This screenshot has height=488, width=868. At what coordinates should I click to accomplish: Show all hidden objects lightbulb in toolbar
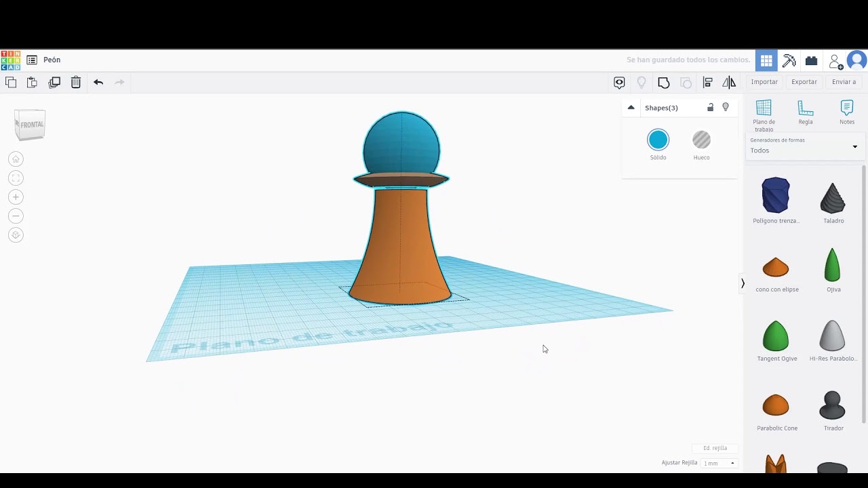click(x=642, y=83)
